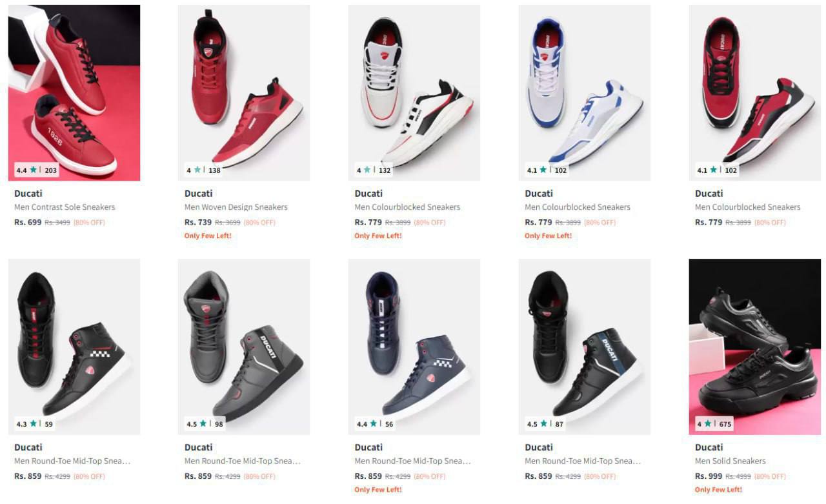
Task: Select the white and blue Colourblocked Sneakers photo
Action: click(585, 93)
